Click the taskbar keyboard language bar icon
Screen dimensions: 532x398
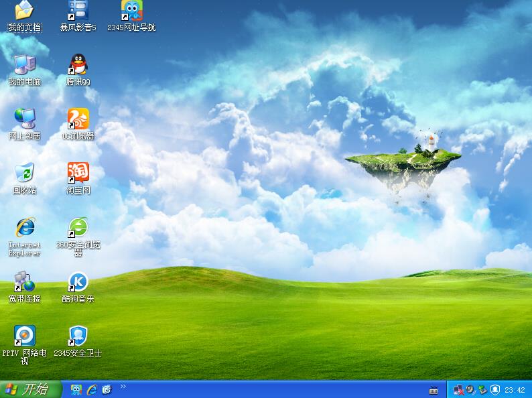[x=434, y=391]
